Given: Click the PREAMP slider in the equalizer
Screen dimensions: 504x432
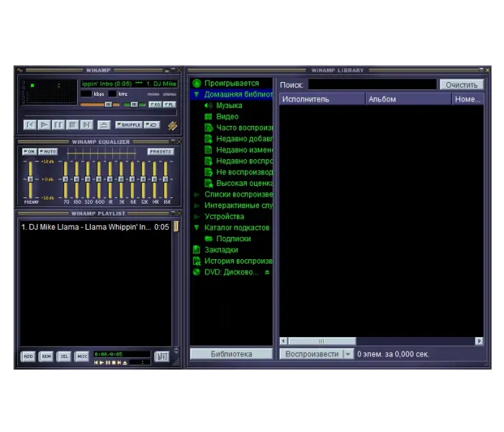Looking at the screenshot, I should click(x=30, y=179).
